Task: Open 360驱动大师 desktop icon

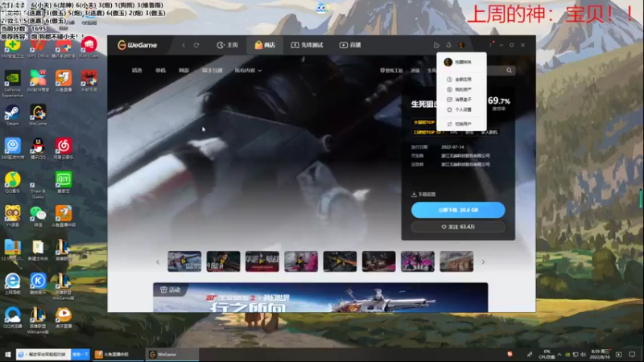Action: [x=12, y=149]
